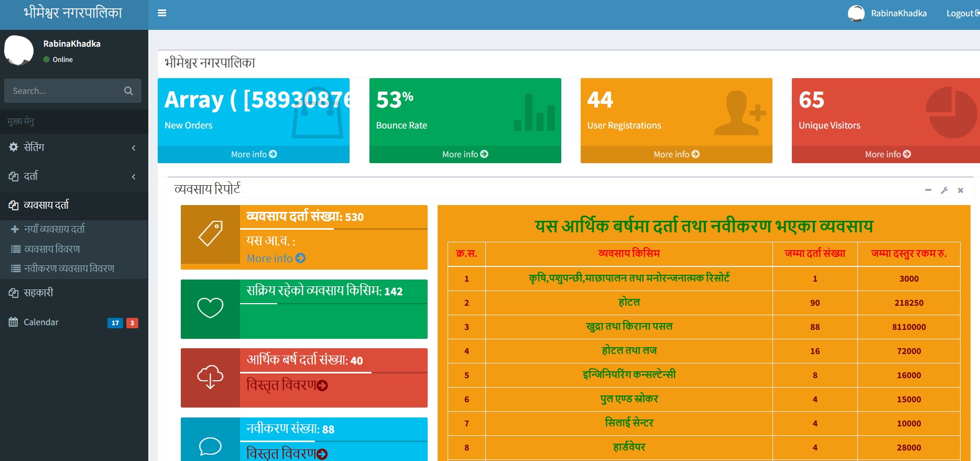Screen dimensions: 980x461
Task: Open नयाँ व्यवसाय दर्ता submenu item
Action: pos(54,229)
